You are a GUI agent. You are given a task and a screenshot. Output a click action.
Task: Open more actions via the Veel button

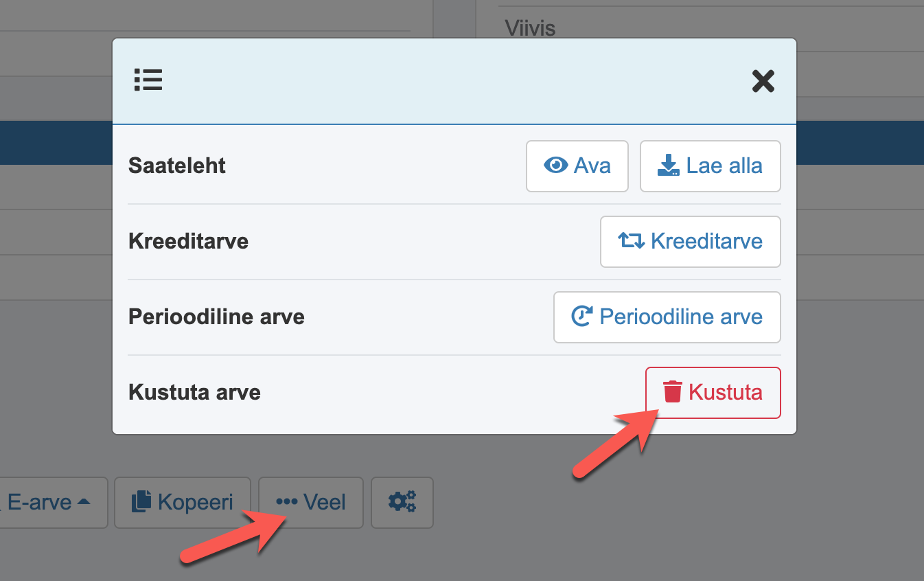coord(311,503)
